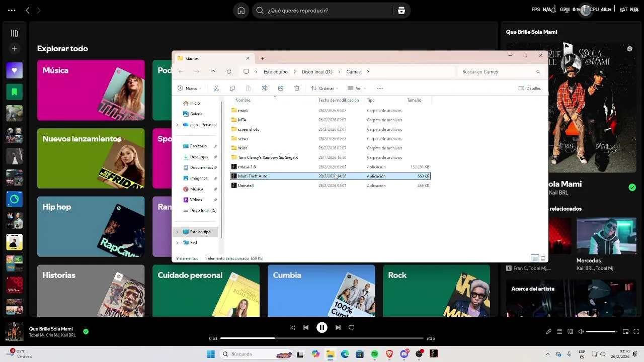Refresh the Games folder view

point(229,72)
